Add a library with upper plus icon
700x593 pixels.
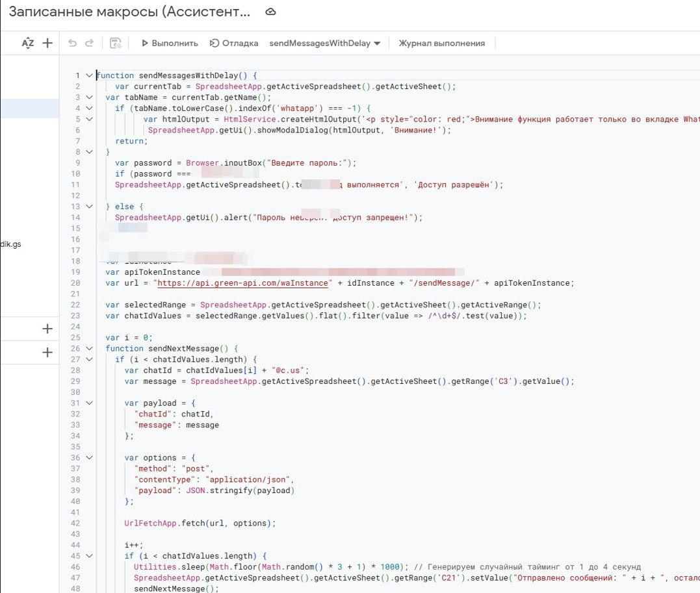(x=47, y=329)
